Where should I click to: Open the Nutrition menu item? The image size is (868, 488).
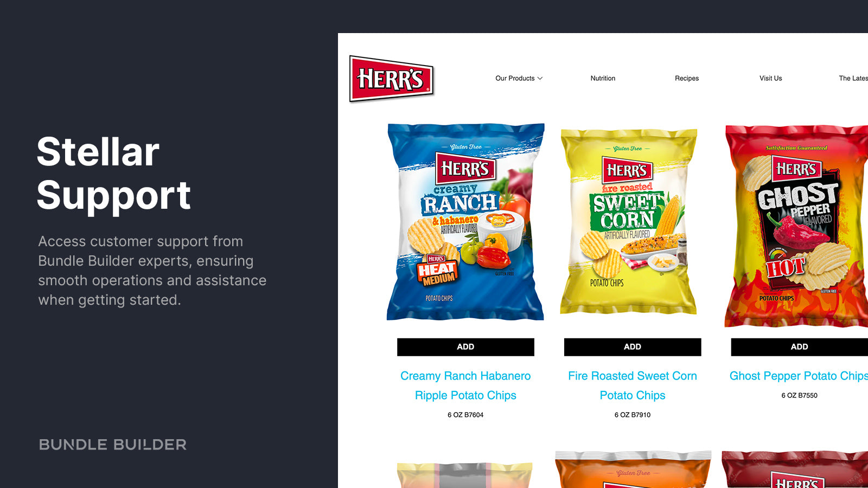pos(603,79)
